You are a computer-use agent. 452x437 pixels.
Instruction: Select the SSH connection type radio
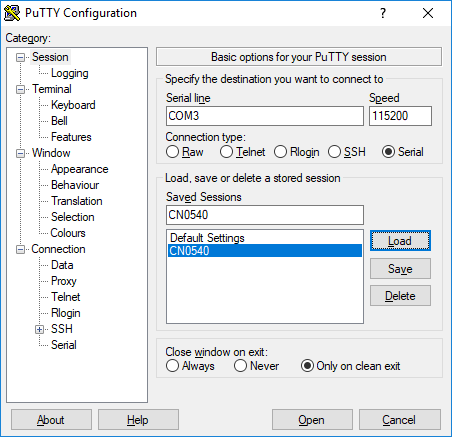334,152
